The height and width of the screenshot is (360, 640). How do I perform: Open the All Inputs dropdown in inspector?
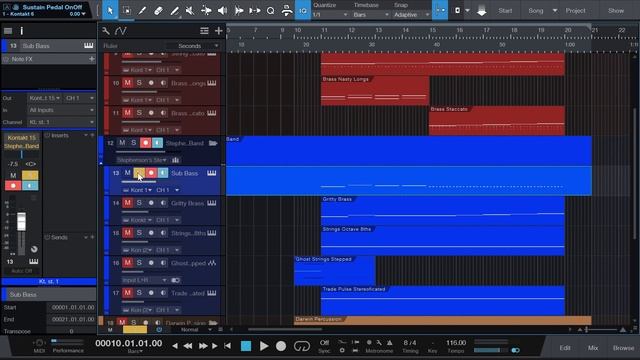pyautogui.click(x=61, y=110)
